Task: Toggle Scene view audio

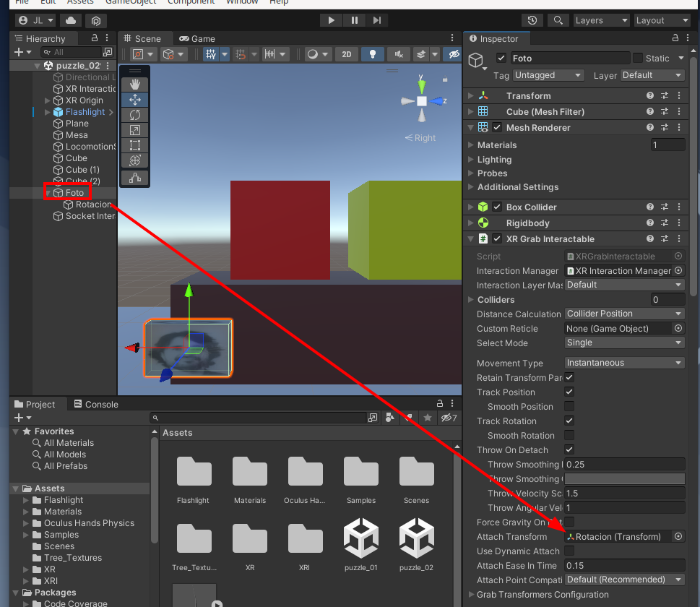Action: 398,54
